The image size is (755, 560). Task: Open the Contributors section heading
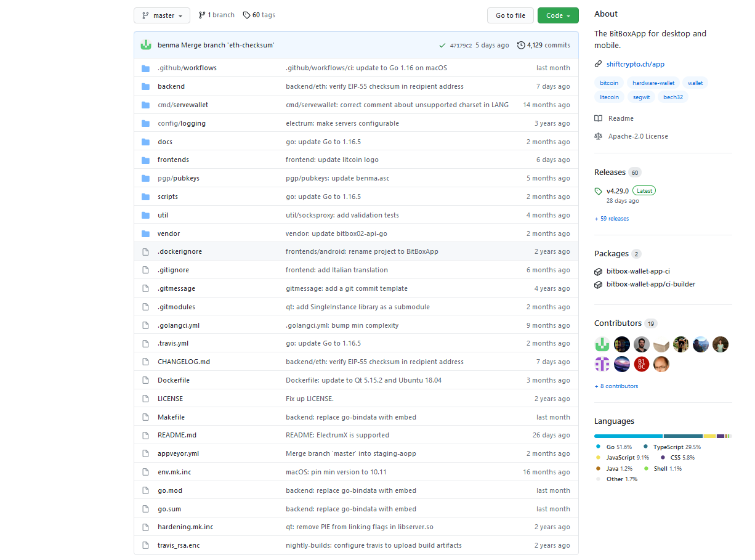[618, 323]
